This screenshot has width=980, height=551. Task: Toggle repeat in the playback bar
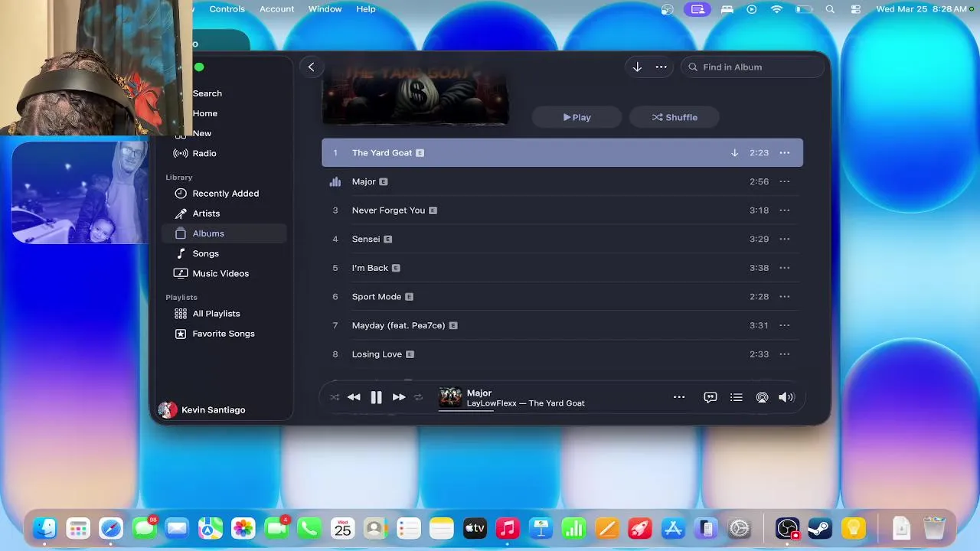click(418, 397)
